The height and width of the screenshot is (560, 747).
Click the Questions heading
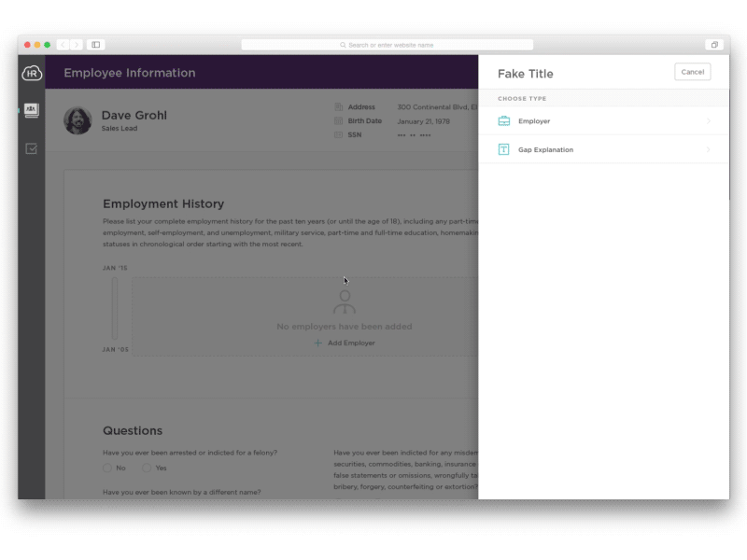(133, 430)
